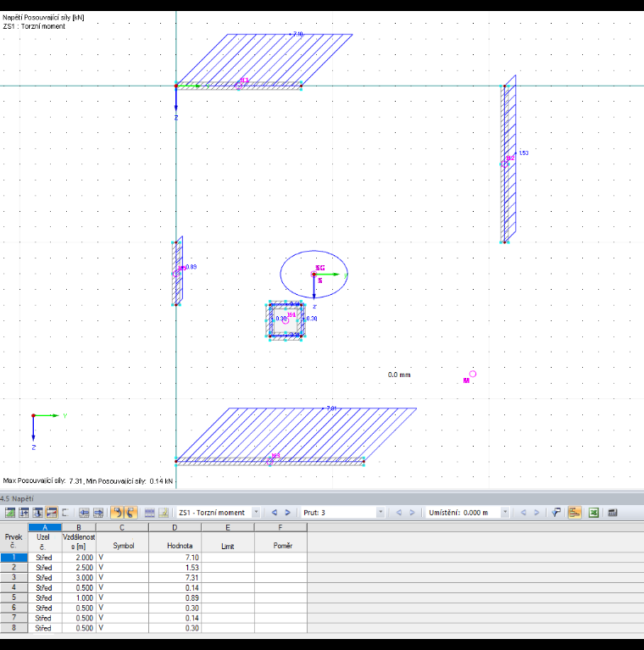Viewport: 644px width, 650px height.
Task: Open the Umístění 0.000 m location dropdown
Action: pyautogui.click(x=505, y=513)
